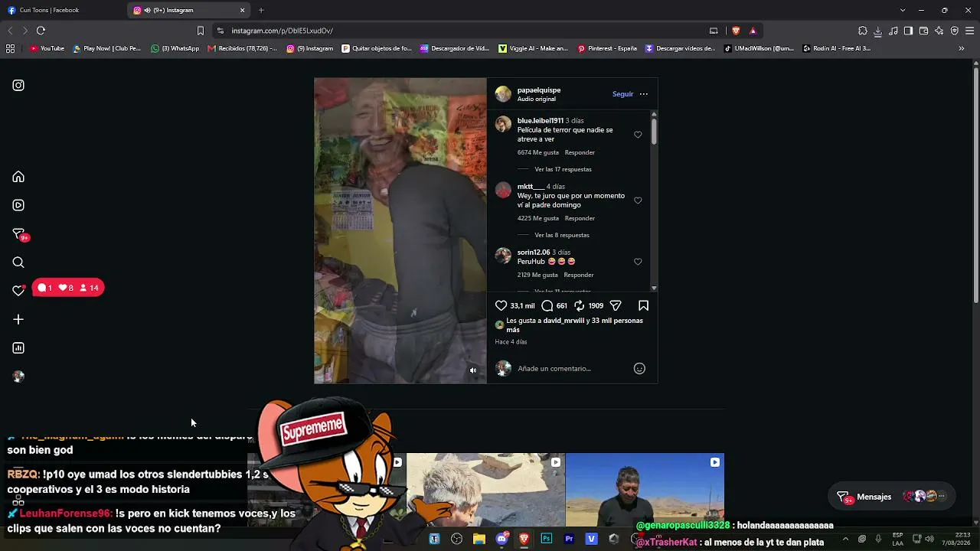Open the tab search dropdown arrow
980x551 pixels.
tap(903, 10)
